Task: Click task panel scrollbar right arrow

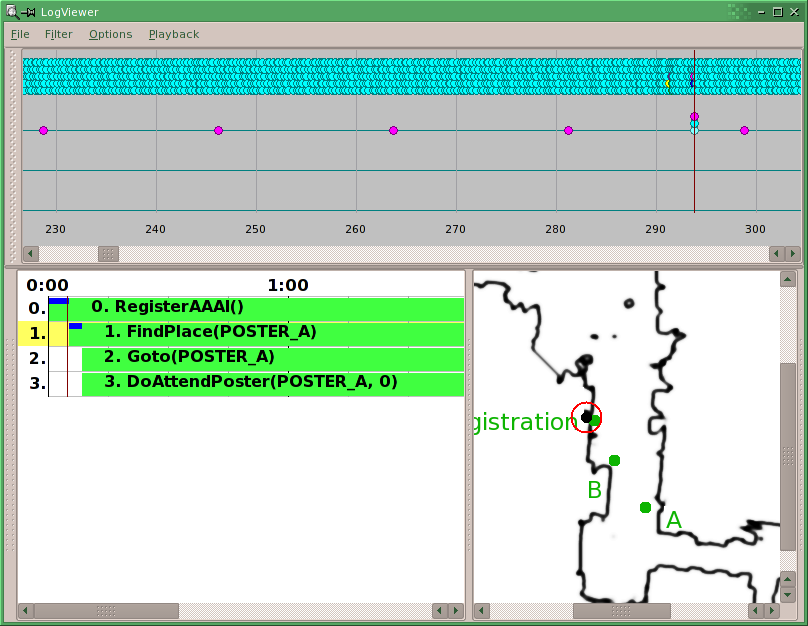Action: click(x=456, y=611)
